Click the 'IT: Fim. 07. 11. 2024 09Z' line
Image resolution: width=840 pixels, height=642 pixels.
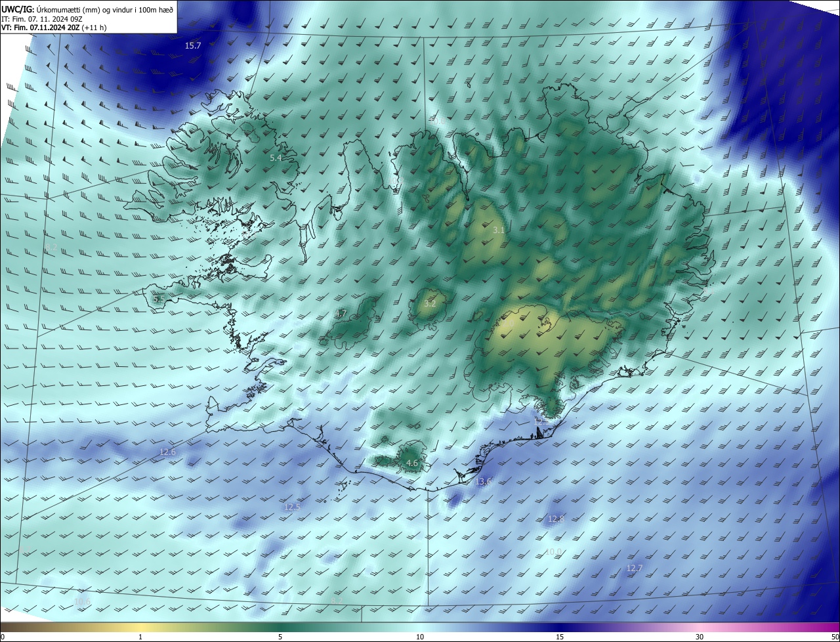(41, 19)
